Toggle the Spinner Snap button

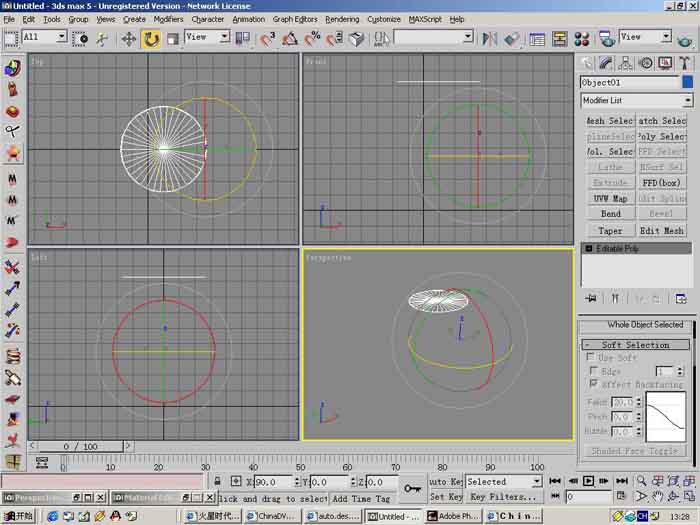point(334,39)
